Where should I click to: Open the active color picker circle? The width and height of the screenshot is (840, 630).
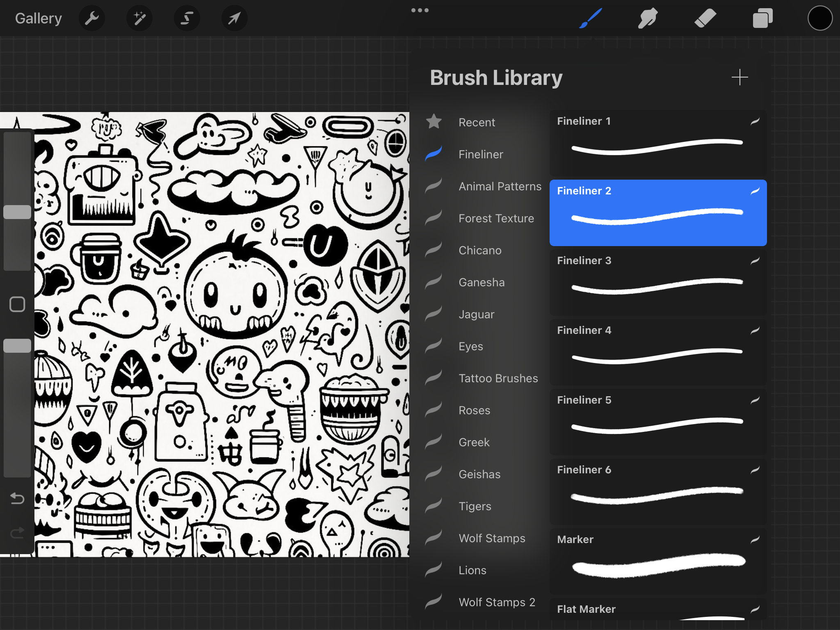click(x=820, y=18)
